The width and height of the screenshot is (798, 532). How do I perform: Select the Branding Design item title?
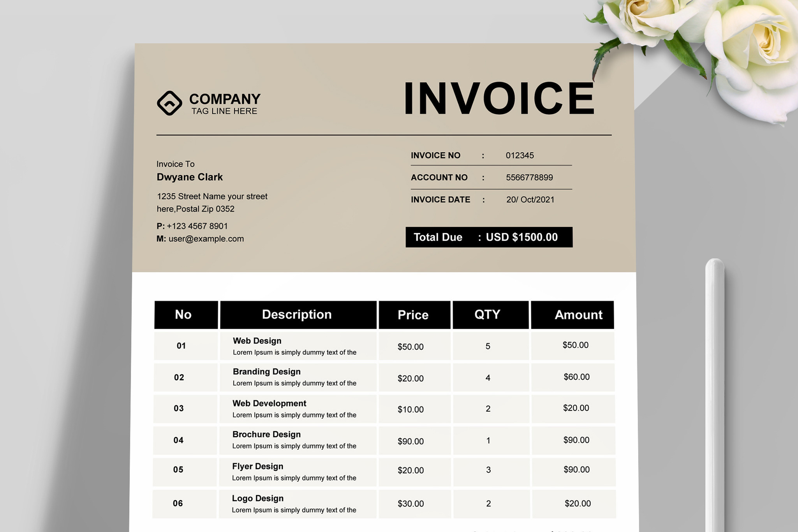point(266,372)
